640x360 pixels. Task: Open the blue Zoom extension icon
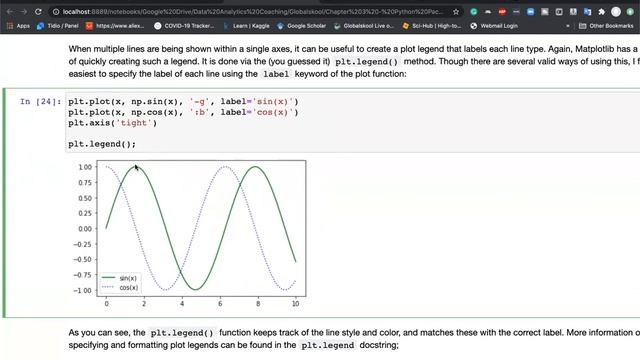point(530,12)
